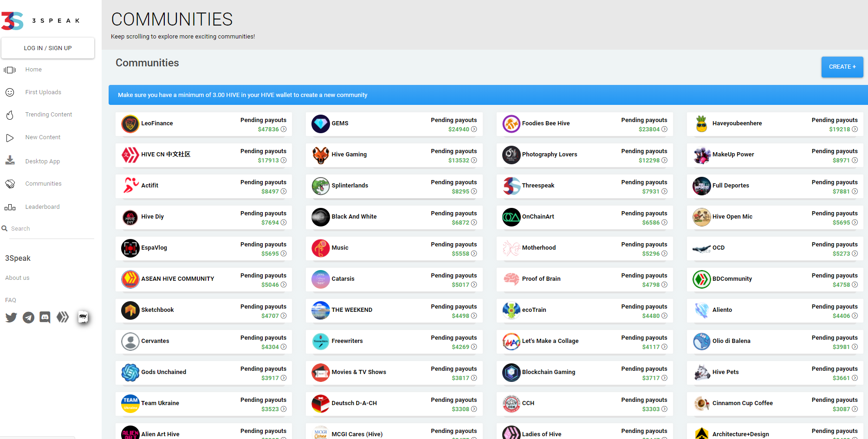
Task: Click the LOG IN / SIGN UP button
Action: 48,48
